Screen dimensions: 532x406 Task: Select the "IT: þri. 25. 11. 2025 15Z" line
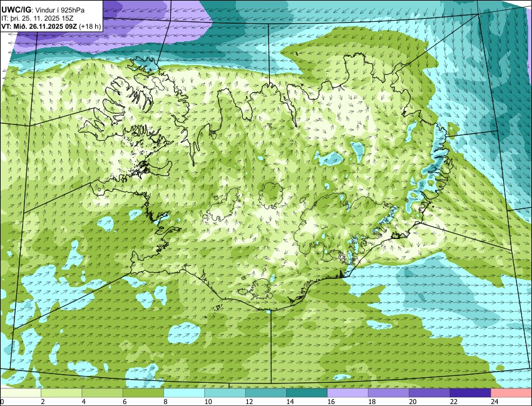[38, 18]
